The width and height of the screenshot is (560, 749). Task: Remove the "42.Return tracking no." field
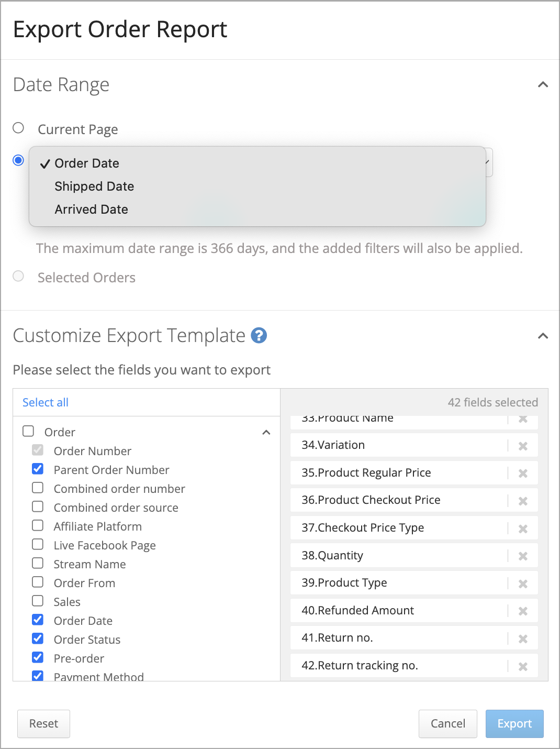point(523,666)
